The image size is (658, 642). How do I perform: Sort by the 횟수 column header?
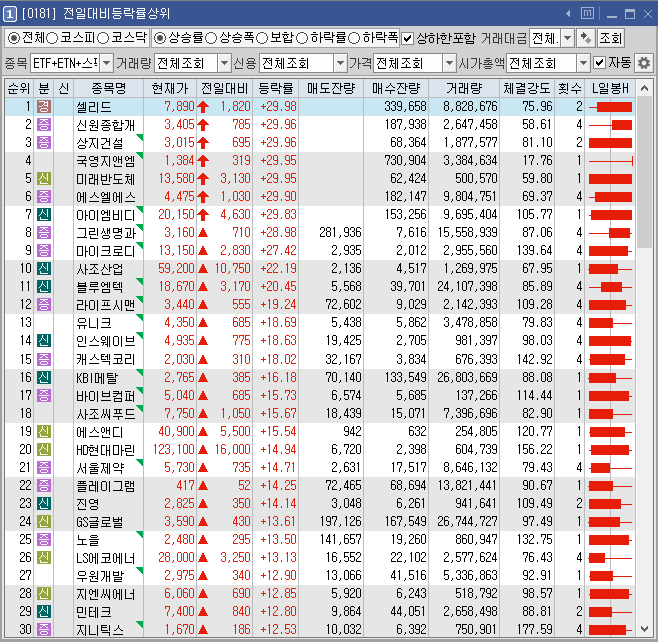click(569, 88)
